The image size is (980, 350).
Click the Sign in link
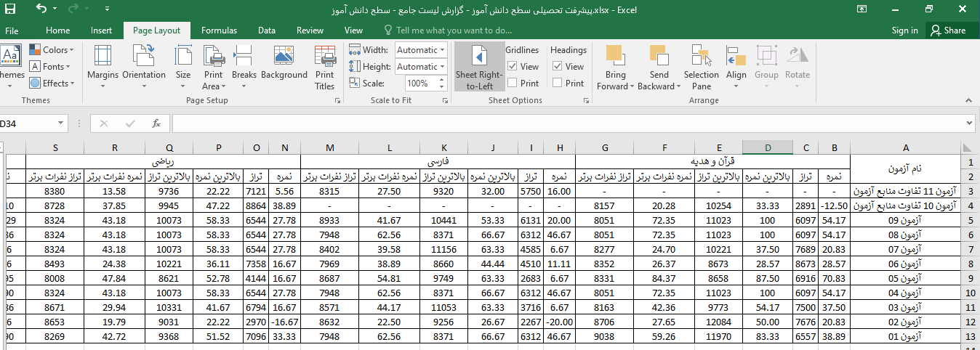[904, 30]
